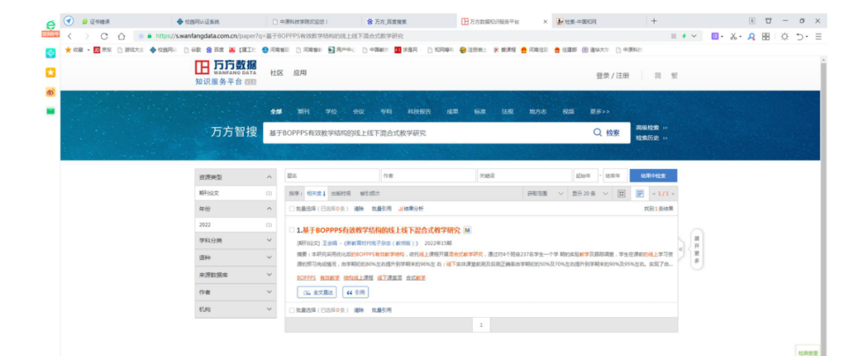Screen dimensions: 868x356
Task: Click the blue 结果中检索 button
Action: [653, 176]
